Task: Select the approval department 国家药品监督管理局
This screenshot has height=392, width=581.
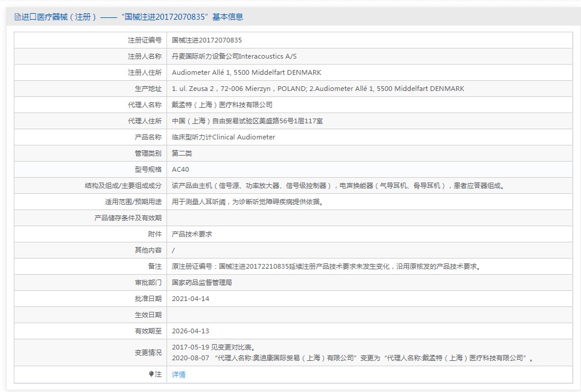Action: 202,282
